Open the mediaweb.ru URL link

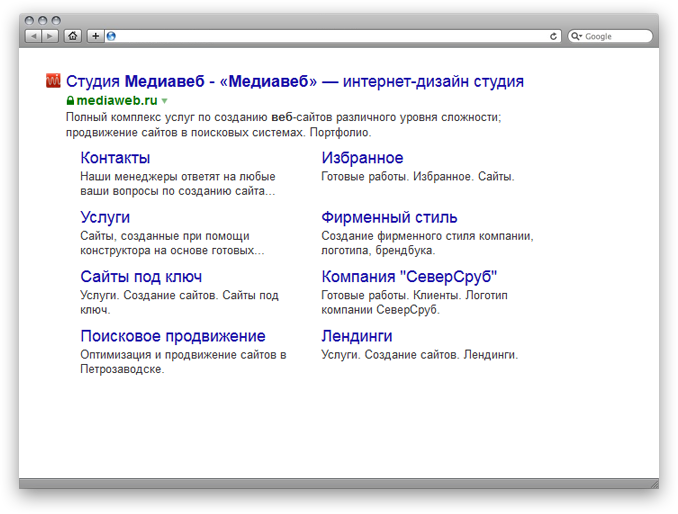click(117, 100)
